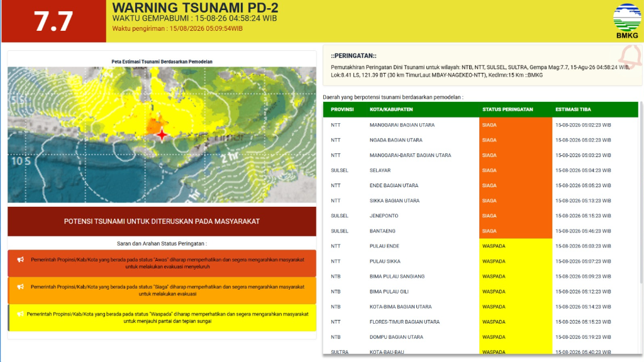The width and height of the screenshot is (644, 362).
Task: Select BIMA PULAU SANGIANG row
Action: [480, 277]
